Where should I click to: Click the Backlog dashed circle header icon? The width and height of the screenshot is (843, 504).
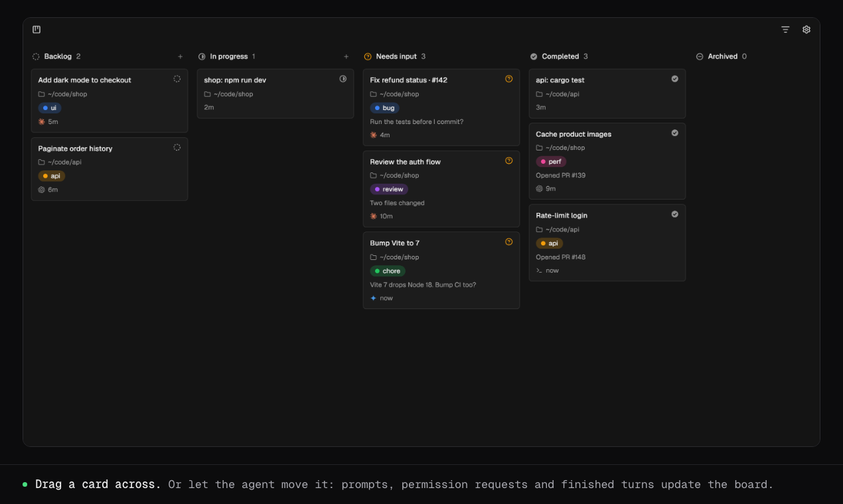[x=36, y=56]
